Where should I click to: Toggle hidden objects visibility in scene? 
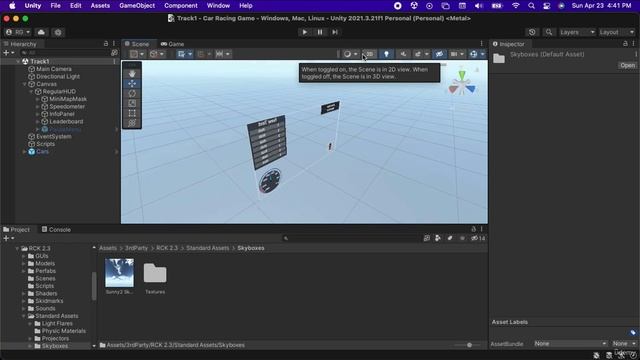click(439, 54)
